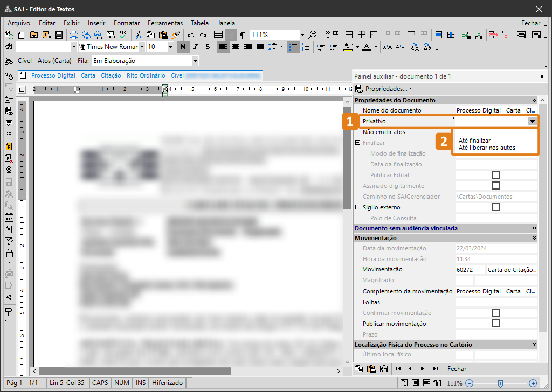552x392 pixels.
Task: Toggle the Hifenizado status indicator
Action: click(x=167, y=382)
